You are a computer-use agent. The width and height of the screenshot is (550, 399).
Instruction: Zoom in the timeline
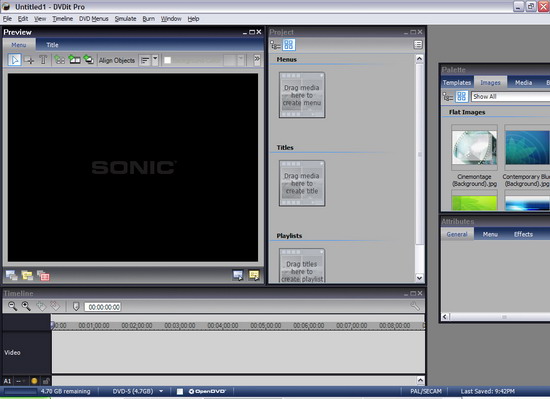pos(26,306)
